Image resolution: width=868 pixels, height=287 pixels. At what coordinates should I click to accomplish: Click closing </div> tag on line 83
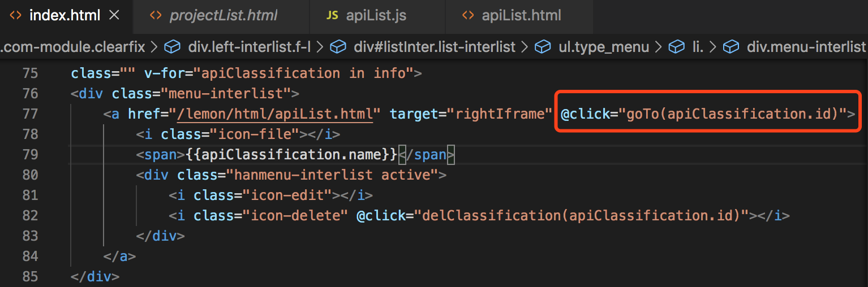click(x=161, y=236)
